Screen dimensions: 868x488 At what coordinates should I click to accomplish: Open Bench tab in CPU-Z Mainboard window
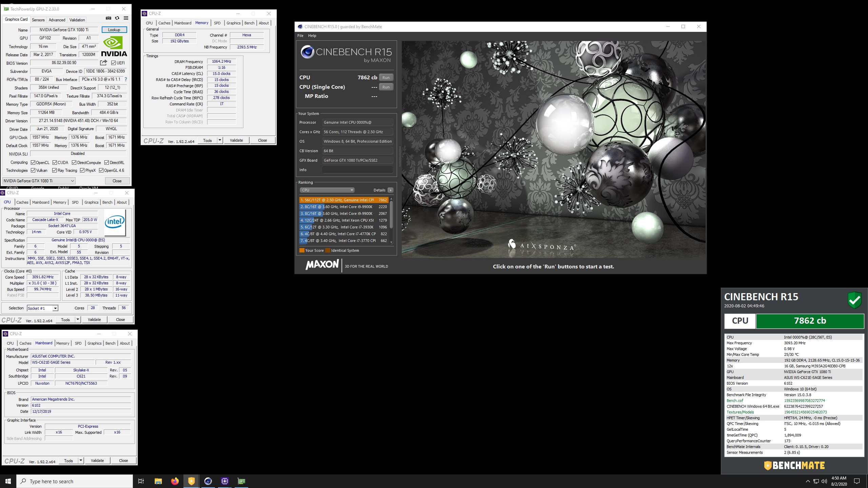click(111, 343)
